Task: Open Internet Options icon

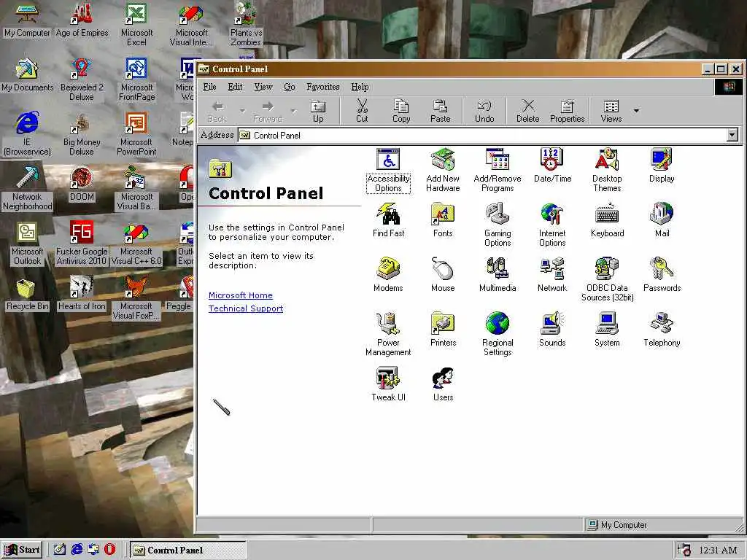Action: (552, 225)
